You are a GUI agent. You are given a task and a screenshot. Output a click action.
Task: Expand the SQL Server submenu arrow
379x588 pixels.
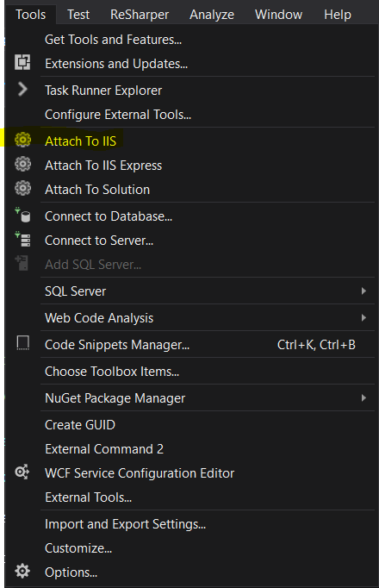pyautogui.click(x=363, y=291)
